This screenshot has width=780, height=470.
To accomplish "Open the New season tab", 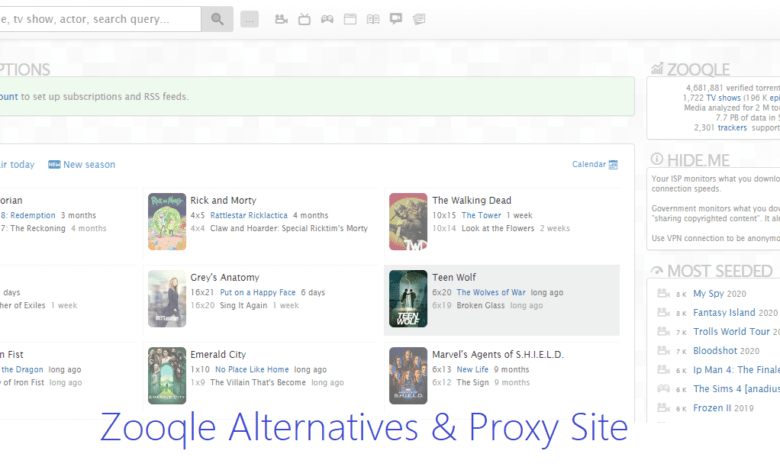I will pyautogui.click(x=89, y=165).
